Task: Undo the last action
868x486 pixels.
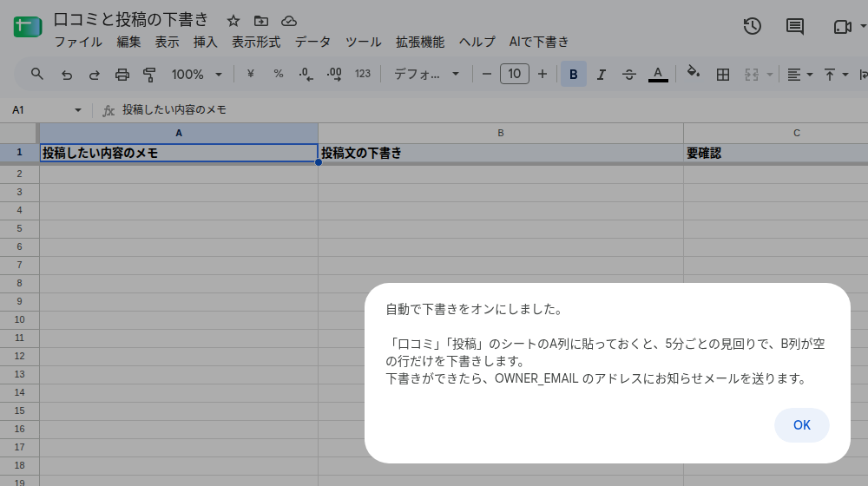Action: (67, 74)
